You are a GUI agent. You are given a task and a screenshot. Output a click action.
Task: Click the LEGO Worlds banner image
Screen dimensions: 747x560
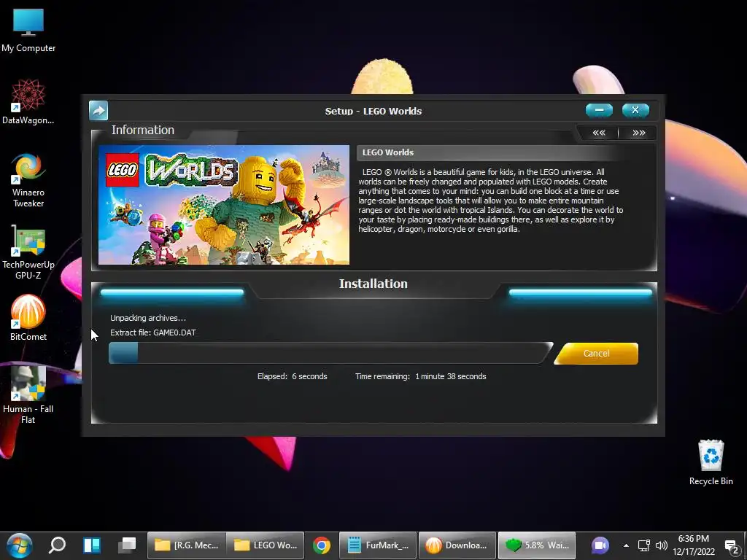point(224,205)
